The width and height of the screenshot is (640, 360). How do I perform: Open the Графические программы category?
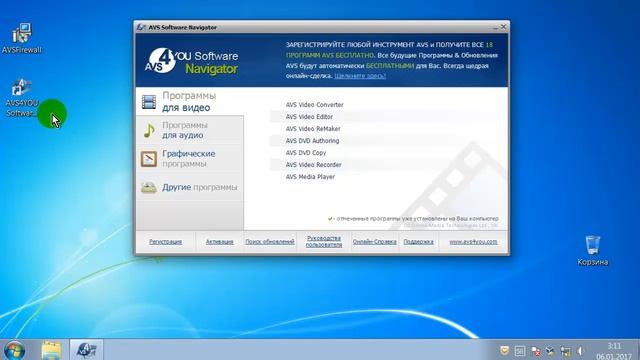pyautogui.click(x=190, y=159)
